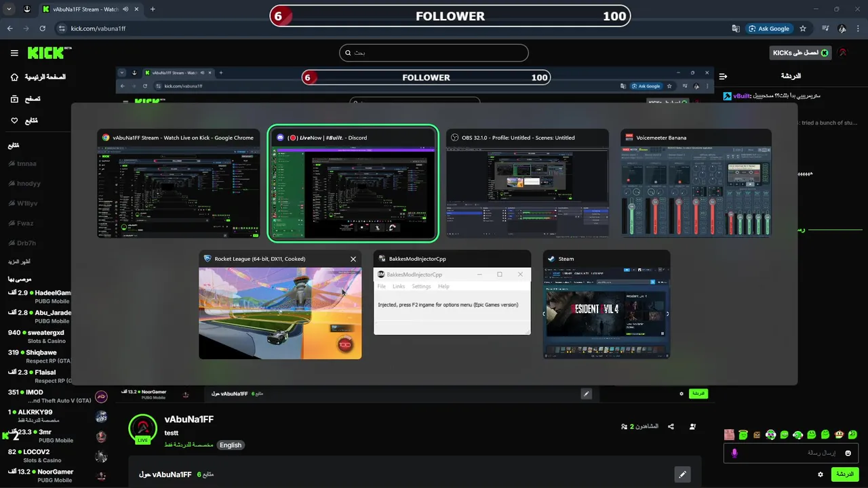View site information icon in address bar
This screenshot has height=488, width=868.
pyautogui.click(x=62, y=28)
